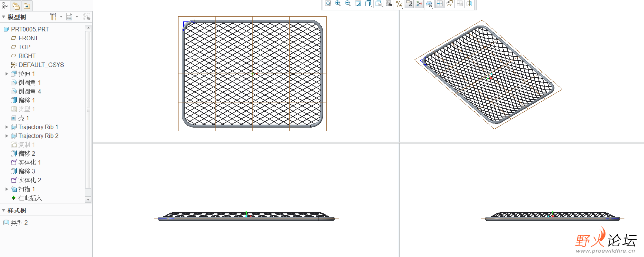Select Trajectory Rib 2 feature
The height and width of the screenshot is (257, 644).
[x=39, y=136]
